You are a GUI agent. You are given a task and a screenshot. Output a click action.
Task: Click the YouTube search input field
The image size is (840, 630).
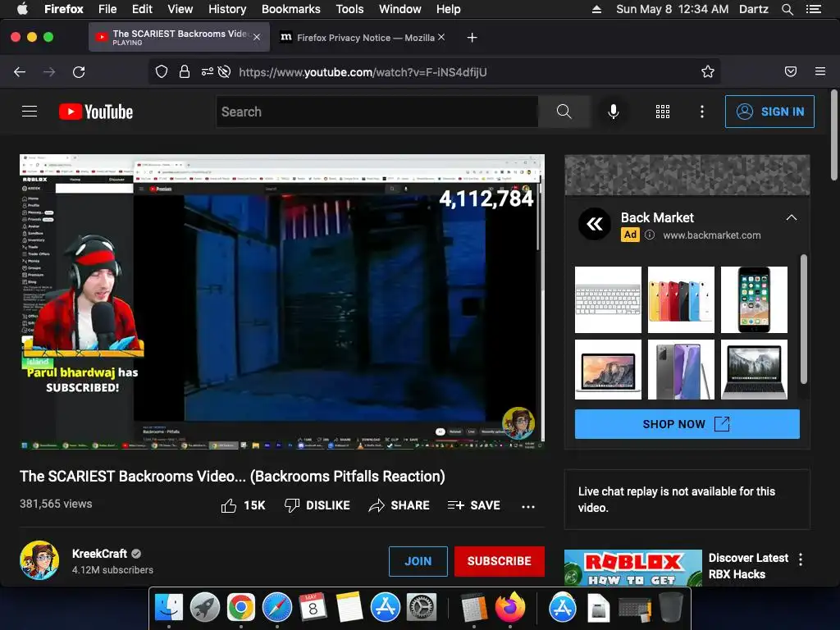tap(377, 112)
